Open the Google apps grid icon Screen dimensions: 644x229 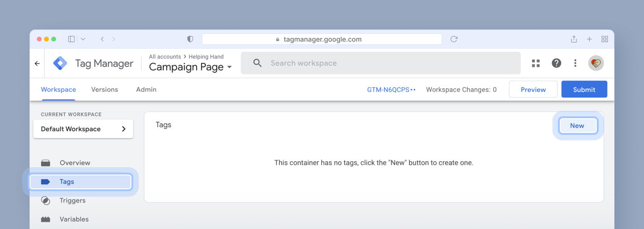coord(536,63)
